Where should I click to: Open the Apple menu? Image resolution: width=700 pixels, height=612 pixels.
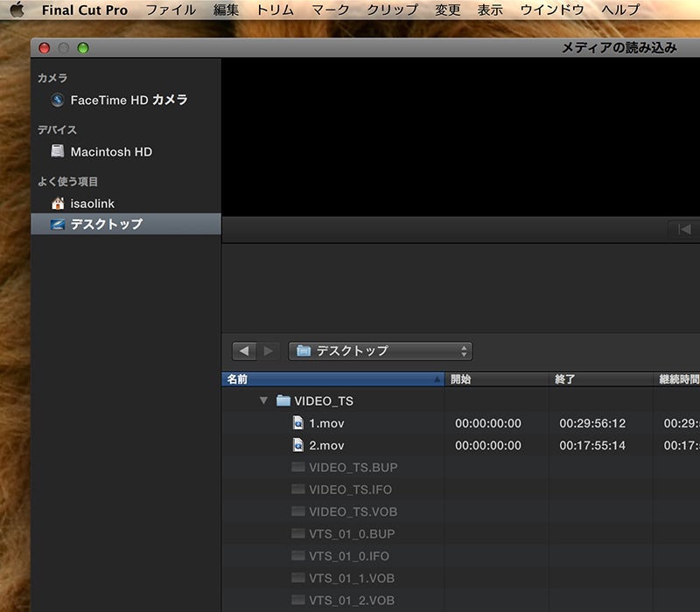tap(17, 10)
